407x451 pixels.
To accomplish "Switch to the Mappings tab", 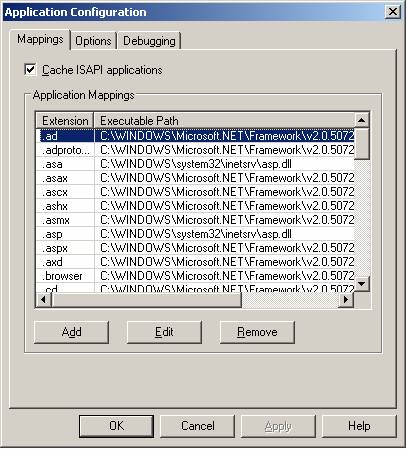I will pyautogui.click(x=40, y=40).
